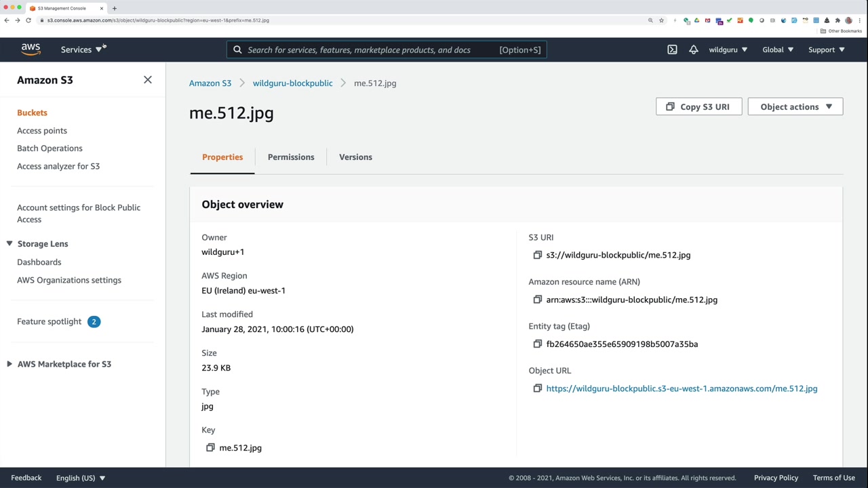868x488 pixels.
Task: Navigate to wildguru-blockpublic bucket breadcrumb
Action: click(292, 83)
